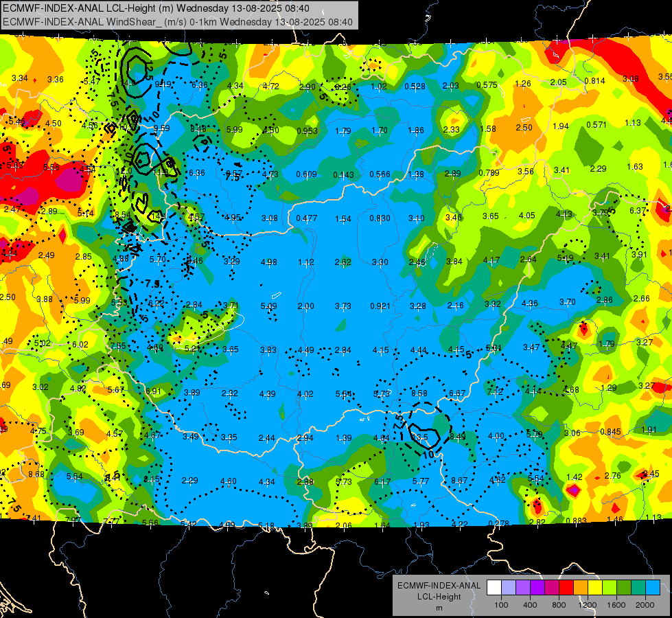Viewport: 672px width, 618px height.
Task: Click the sky-blue last legend swatch
Action: (653, 588)
